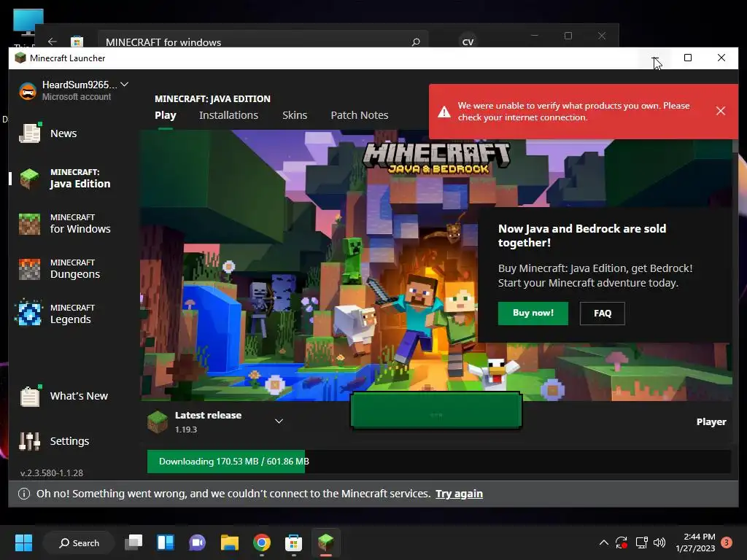Click search magnifier in Microsoft Store window
The height and width of the screenshot is (560, 747).
click(416, 42)
